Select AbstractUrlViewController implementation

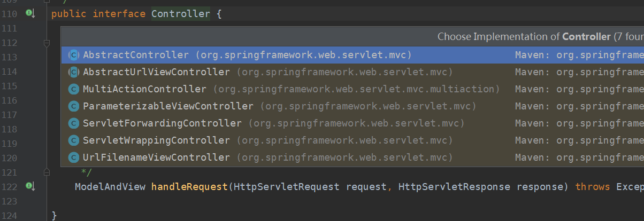[352, 72]
